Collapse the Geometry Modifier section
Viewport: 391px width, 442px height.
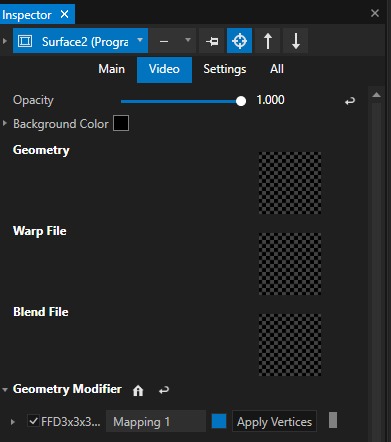5,389
